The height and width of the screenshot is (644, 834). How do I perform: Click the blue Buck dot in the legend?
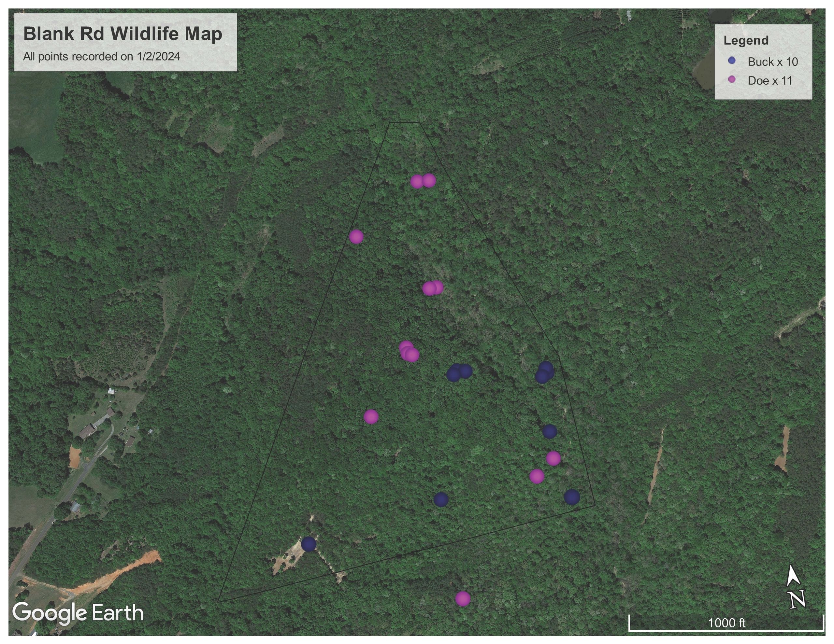pos(732,60)
